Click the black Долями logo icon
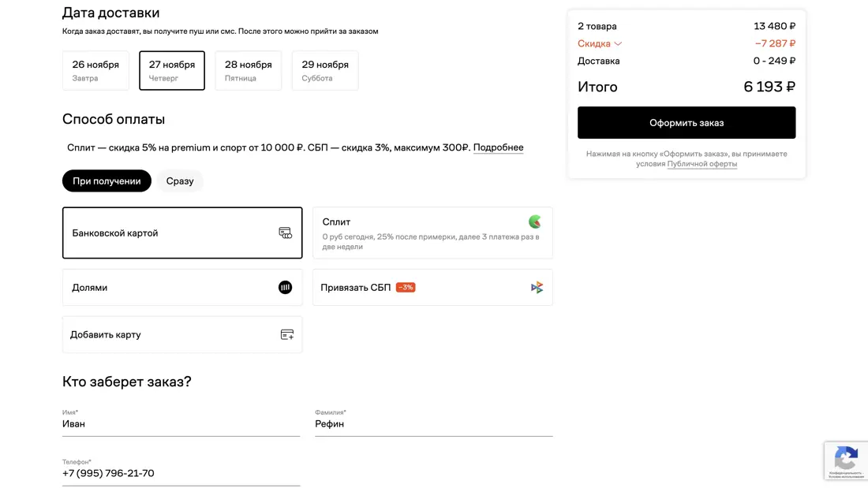The height and width of the screenshot is (488, 868). (x=285, y=288)
